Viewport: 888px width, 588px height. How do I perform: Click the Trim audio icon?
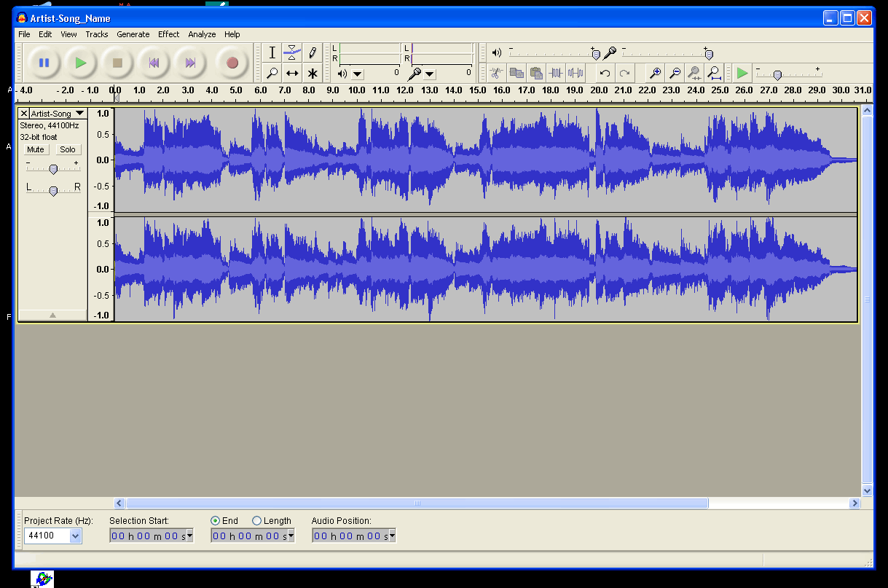(x=556, y=73)
